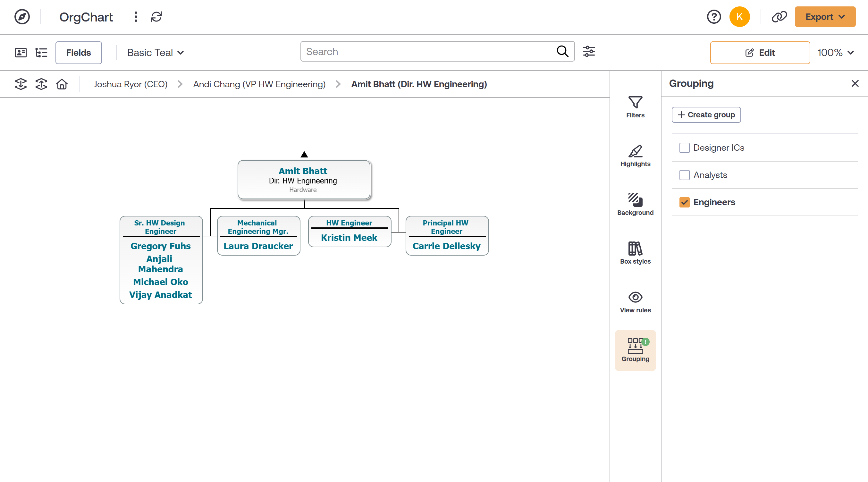868x482 pixels.
Task: Expand the Export options chevron
Action: coord(842,17)
